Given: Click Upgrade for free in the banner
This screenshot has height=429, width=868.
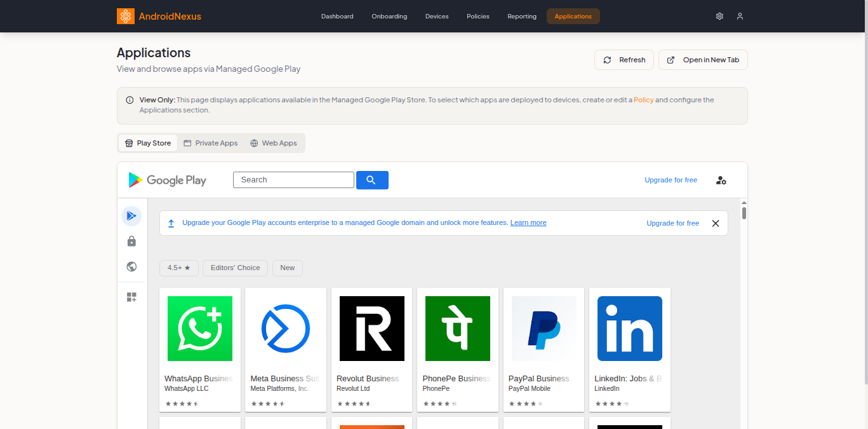Looking at the screenshot, I should click(x=672, y=223).
